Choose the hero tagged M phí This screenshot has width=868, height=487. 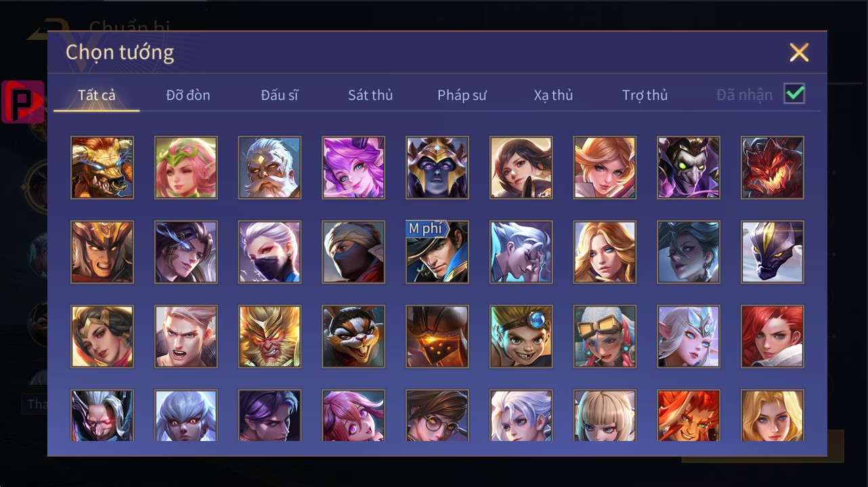[x=437, y=252]
